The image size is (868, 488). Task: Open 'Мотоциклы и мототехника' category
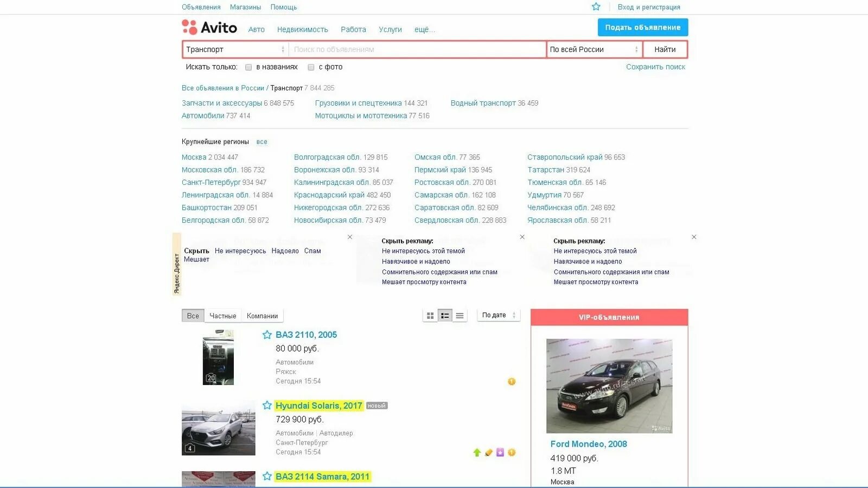coord(361,115)
